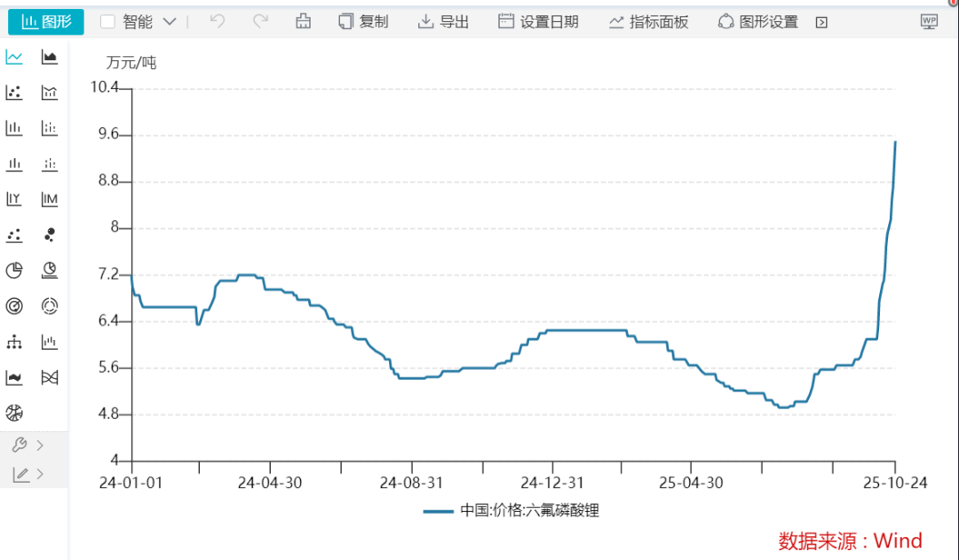959x560 pixels.
Task: Switch to the 图形 tab
Action: pyautogui.click(x=46, y=21)
